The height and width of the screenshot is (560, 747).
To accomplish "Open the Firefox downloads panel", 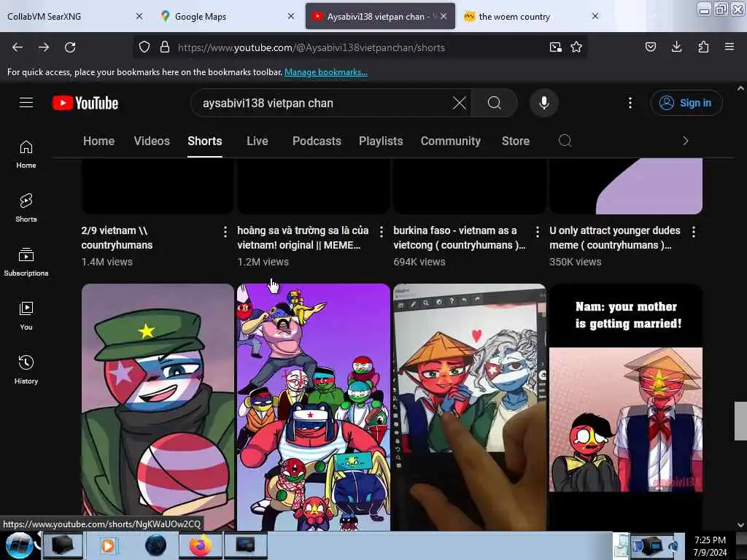I will [x=676, y=47].
